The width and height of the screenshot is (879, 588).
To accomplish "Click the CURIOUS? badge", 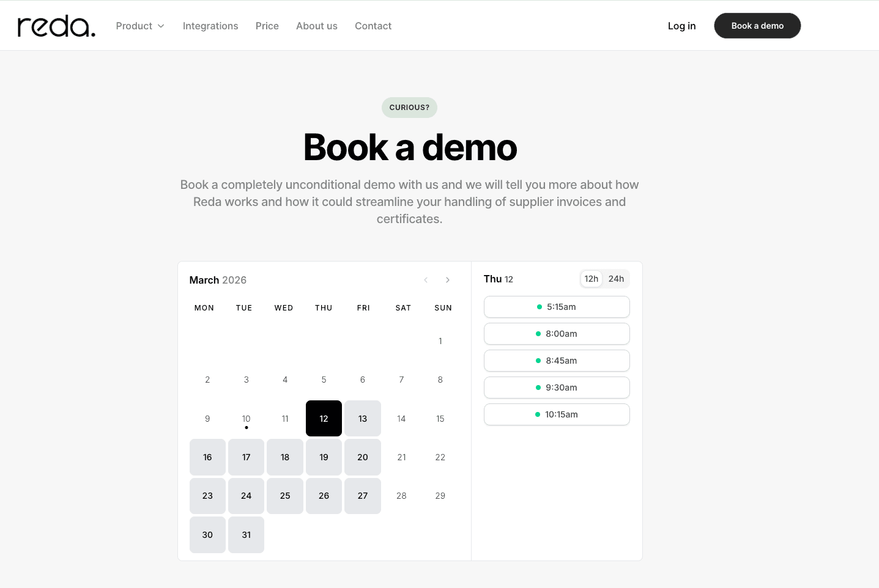I will [409, 108].
